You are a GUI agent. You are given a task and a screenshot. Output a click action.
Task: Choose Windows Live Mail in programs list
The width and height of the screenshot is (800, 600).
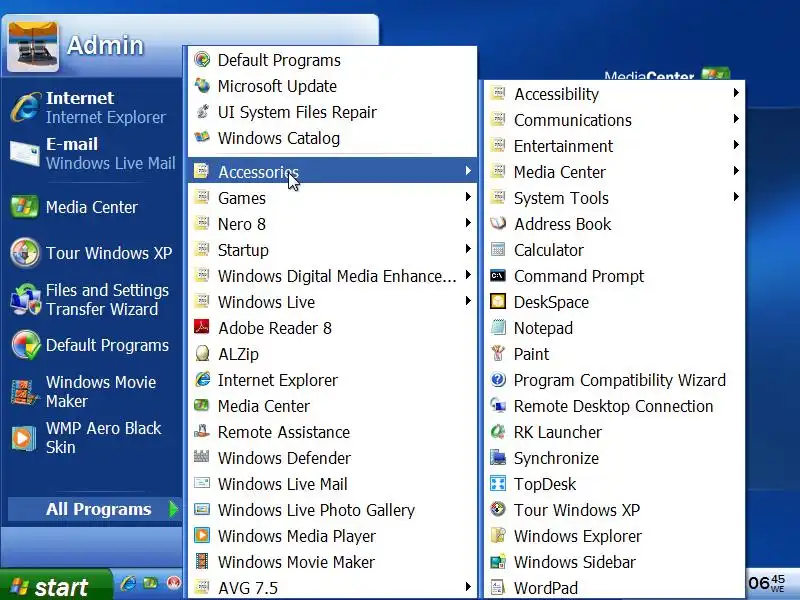(333, 484)
